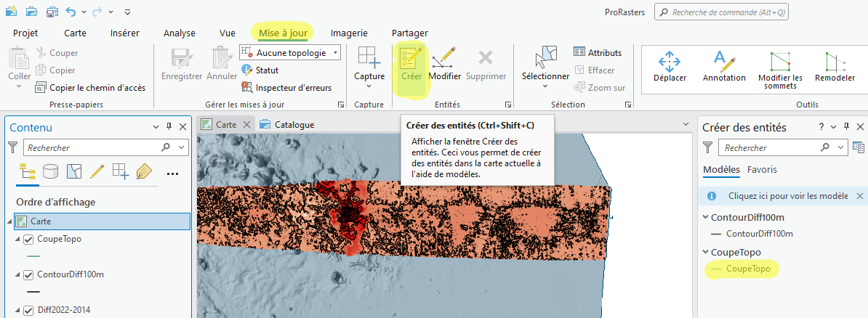Viewport: 868px width, 318px height.
Task: Toggle ContourDiff100m layer visibility
Action: coord(29,274)
